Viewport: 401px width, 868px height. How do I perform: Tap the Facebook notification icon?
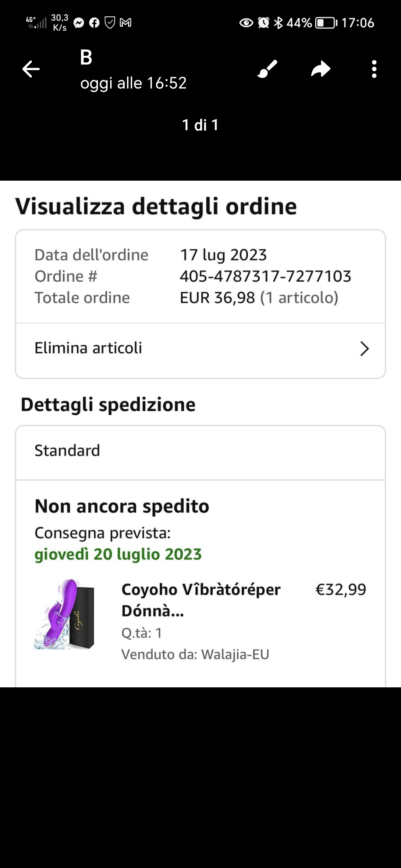pos(94,23)
